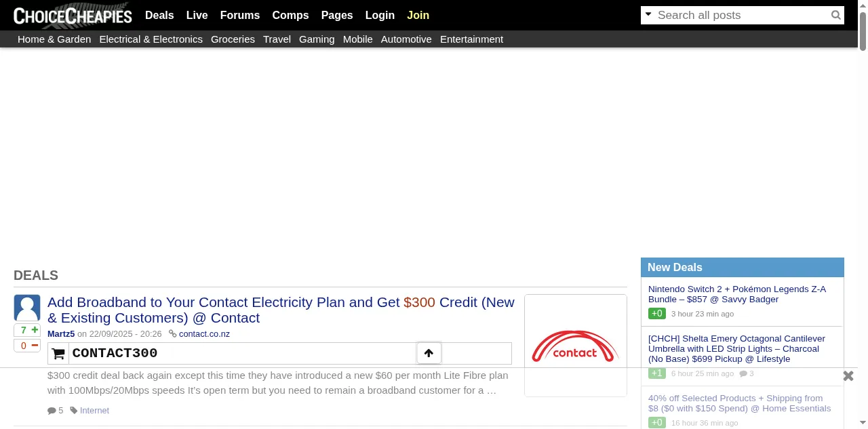The height and width of the screenshot is (429, 868).
Task: Select the Travel category
Action: click(x=277, y=39)
